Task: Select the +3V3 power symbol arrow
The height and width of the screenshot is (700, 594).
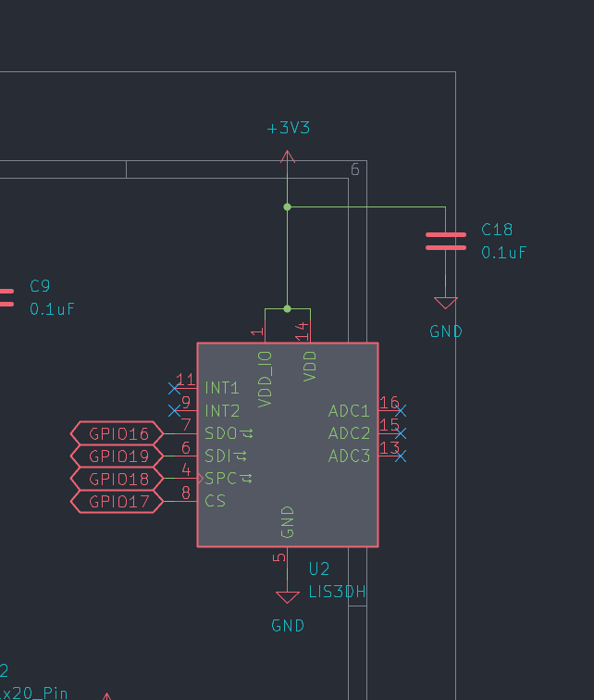Action: click(x=288, y=159)
